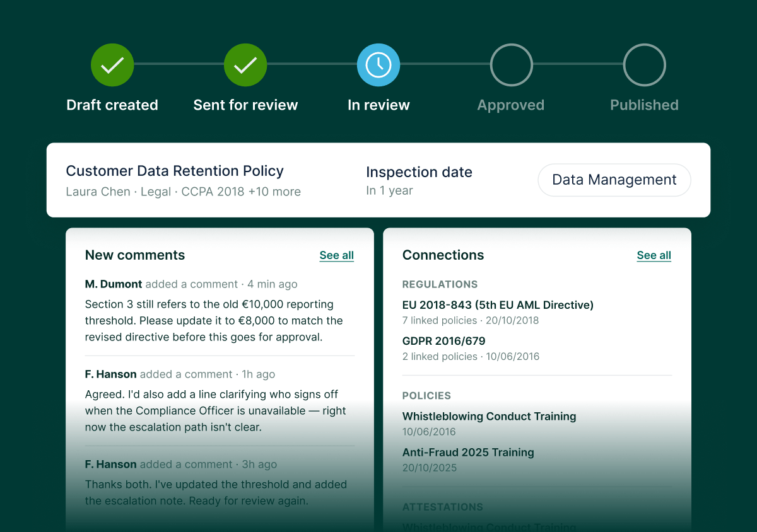The image size is (757, 532).
Task: Select the In review clock step icon
Action: pyautogui.click(x=378, y=65)
